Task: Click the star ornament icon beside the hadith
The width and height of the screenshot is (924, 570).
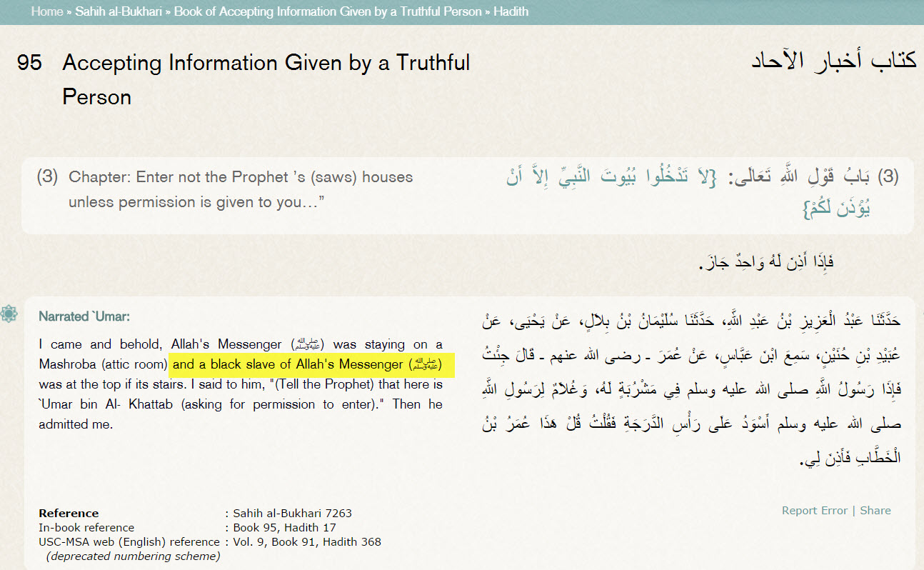Action: point(9,313)
